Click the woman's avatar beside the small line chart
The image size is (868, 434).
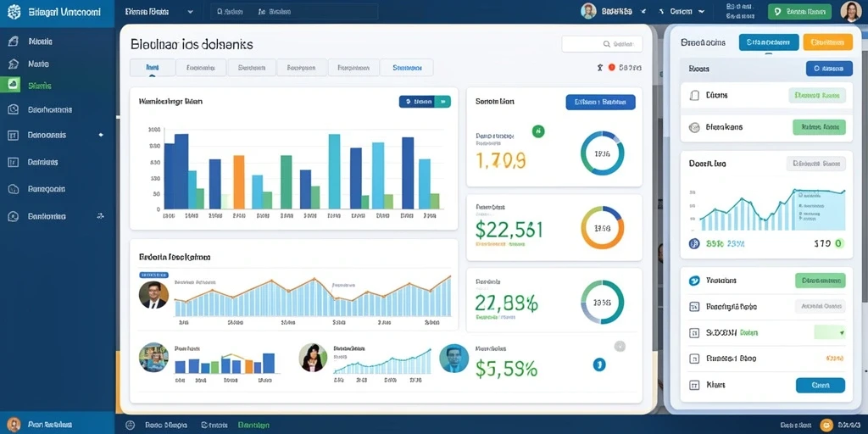[313, 358]
